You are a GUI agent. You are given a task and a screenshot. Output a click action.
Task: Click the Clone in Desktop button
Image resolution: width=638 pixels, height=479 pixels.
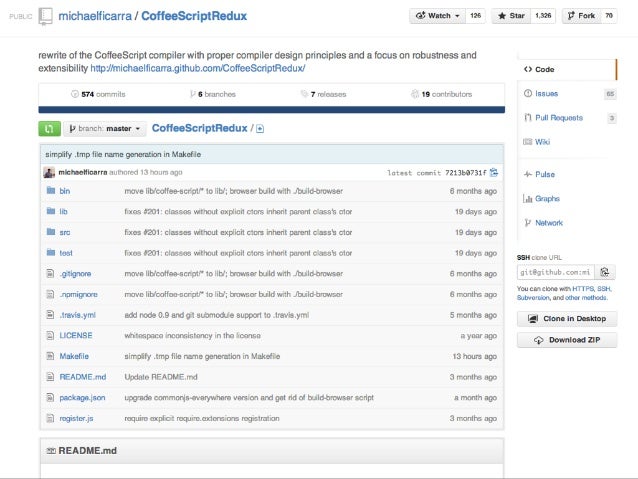pos(567,319)
